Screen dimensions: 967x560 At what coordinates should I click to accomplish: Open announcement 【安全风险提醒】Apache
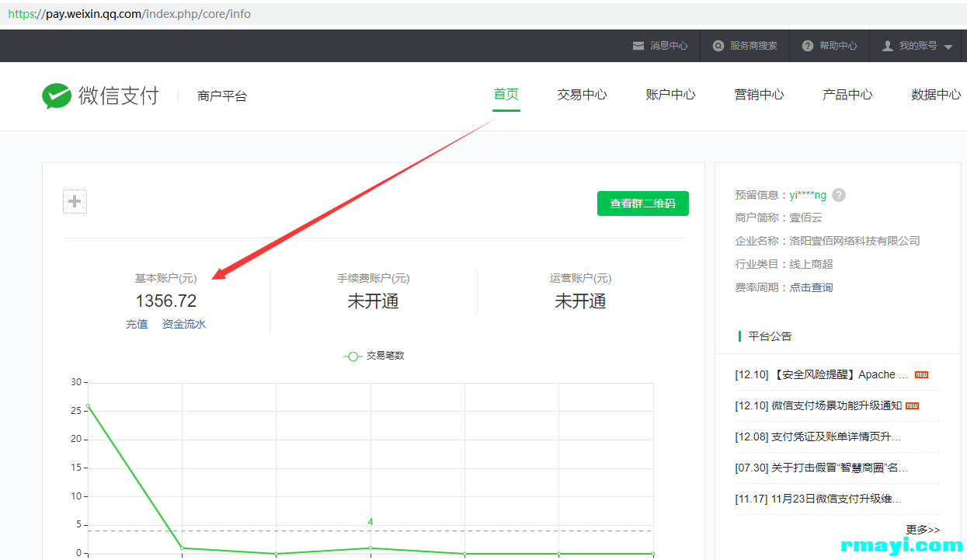coord(822,374)
